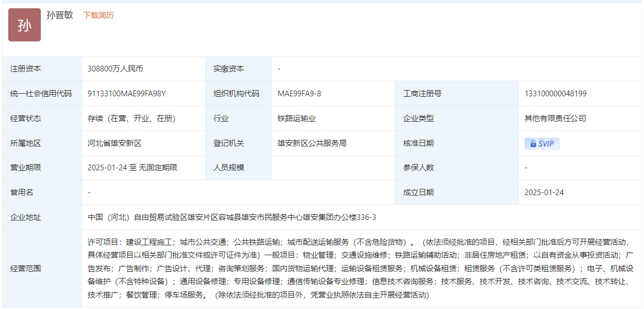644x309 pixels.
Task: Click the SVIP lock badge
Action: click(542, 143)
